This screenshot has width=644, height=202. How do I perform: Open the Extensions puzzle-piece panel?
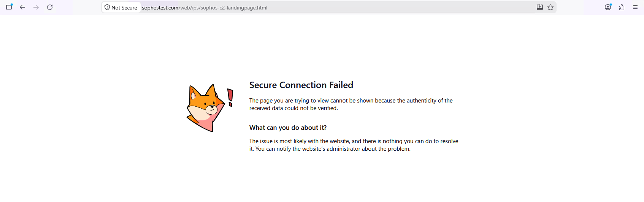[622, 7]
